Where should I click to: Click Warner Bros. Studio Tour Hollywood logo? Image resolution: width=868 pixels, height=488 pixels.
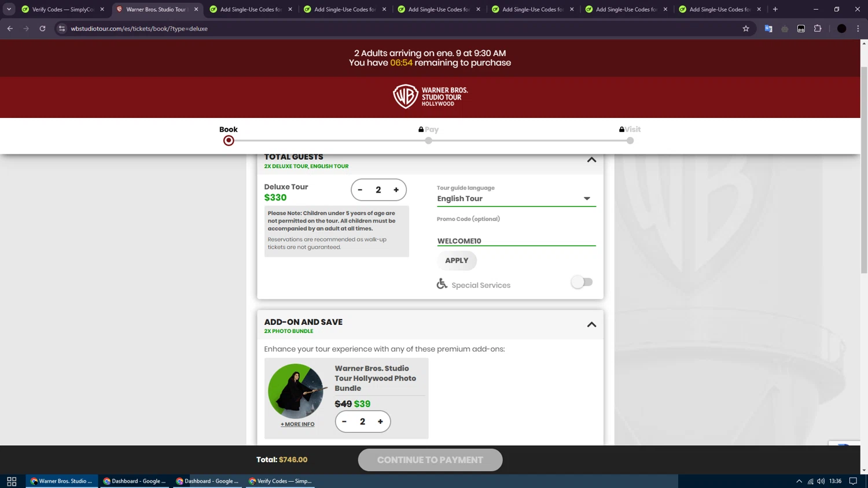point(430,97)
